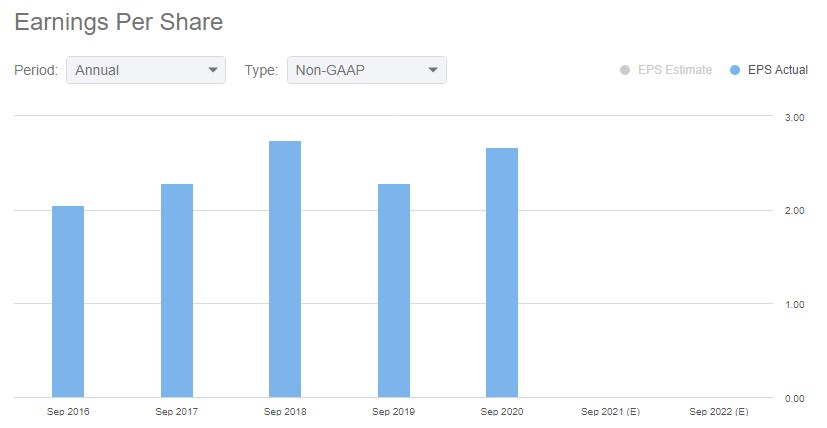Select the Sep 2016 EPS bar
Image resolution: width=827 pixels, height=428 pixels.
[68, 301]
